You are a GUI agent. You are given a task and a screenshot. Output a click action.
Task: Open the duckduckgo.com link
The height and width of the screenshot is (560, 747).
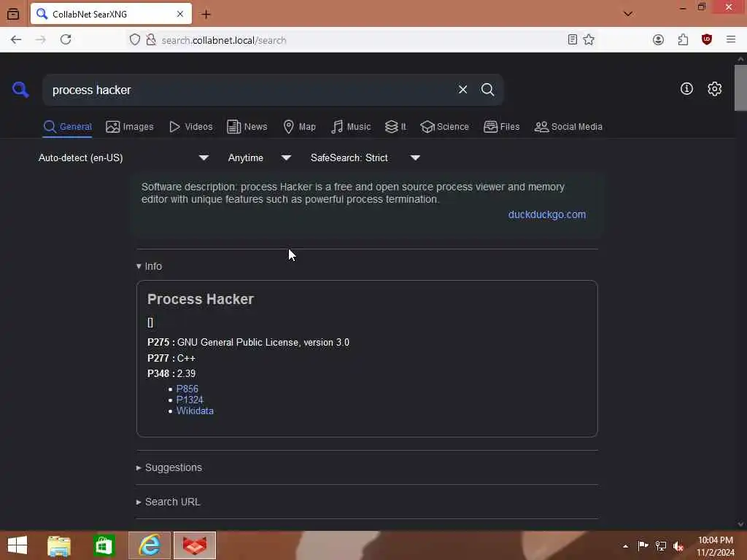pyautogui.click(x=547, y=214)
